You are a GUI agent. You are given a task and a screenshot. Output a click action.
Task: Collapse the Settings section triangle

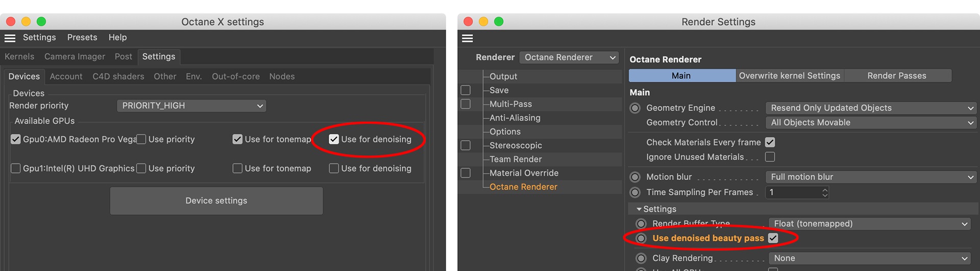coord(639,209)
